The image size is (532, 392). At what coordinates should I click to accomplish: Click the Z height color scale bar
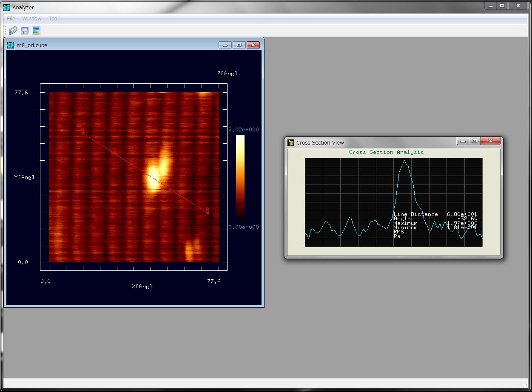240,176
